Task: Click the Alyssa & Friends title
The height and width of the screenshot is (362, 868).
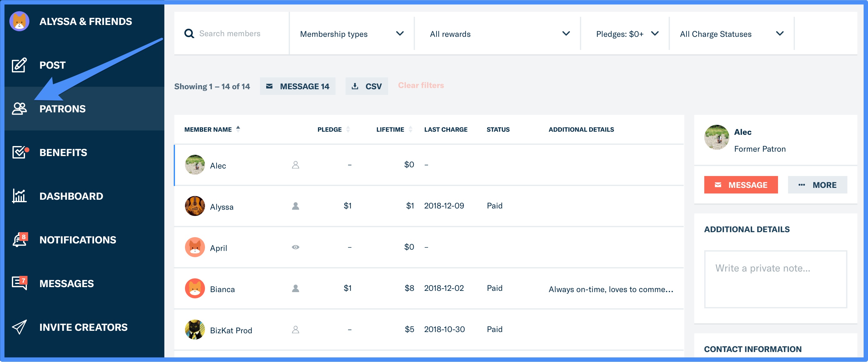Action: 86,21
